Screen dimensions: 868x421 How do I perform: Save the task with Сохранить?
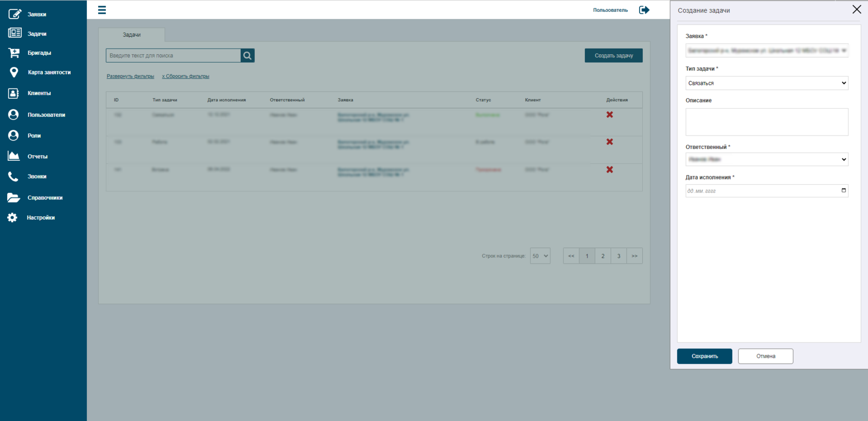705,356
